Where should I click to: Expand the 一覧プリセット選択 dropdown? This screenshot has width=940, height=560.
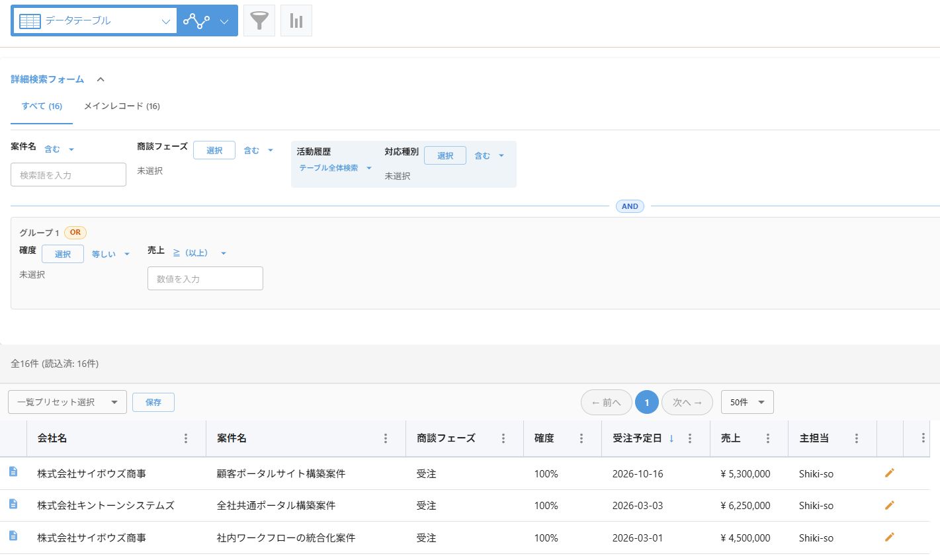coord(67,402)
